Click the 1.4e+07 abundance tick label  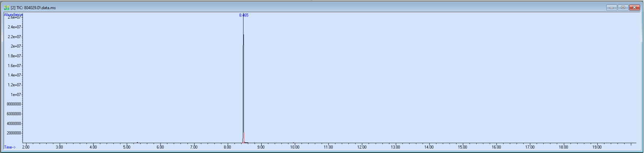15,75
